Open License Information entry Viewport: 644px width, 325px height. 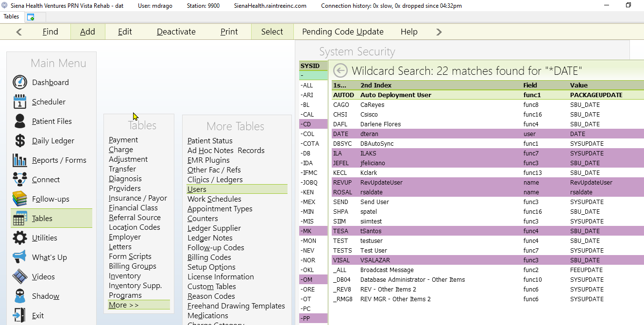tap(220, 277)
